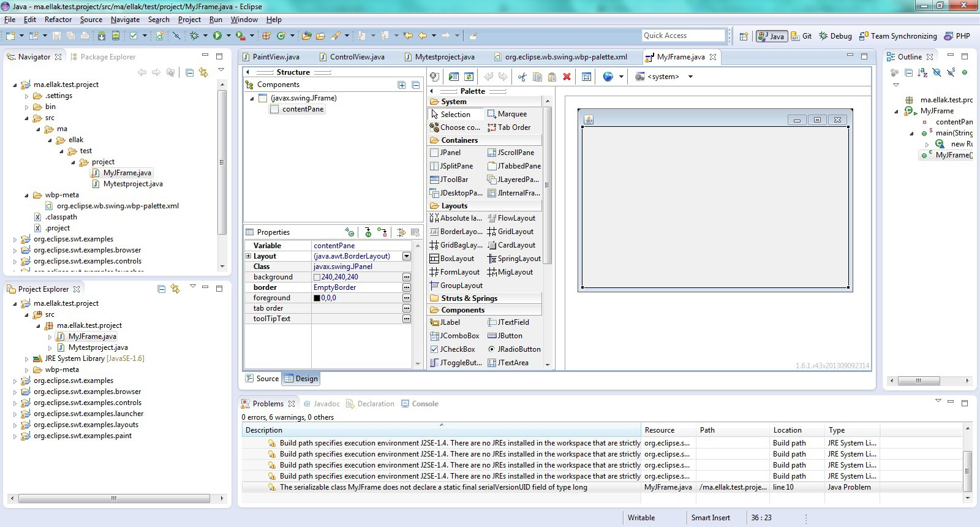980x527 pixels.
Task: Toggle Link with Editor in Navigator view
Action: coord(203,72)
